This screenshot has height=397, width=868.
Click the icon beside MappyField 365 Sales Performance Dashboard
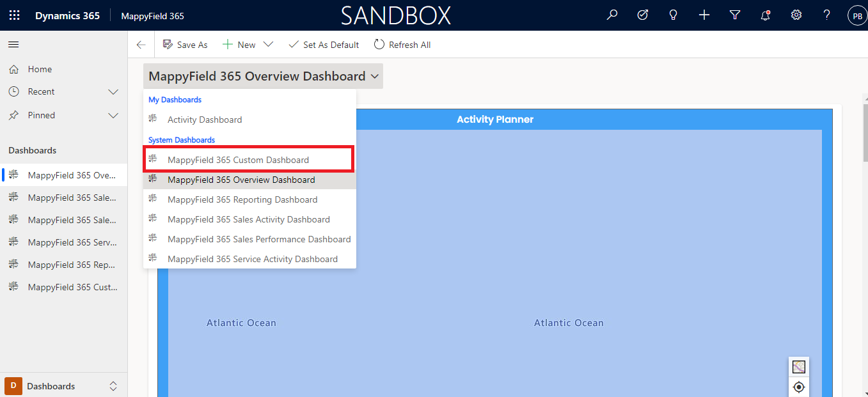153,238
